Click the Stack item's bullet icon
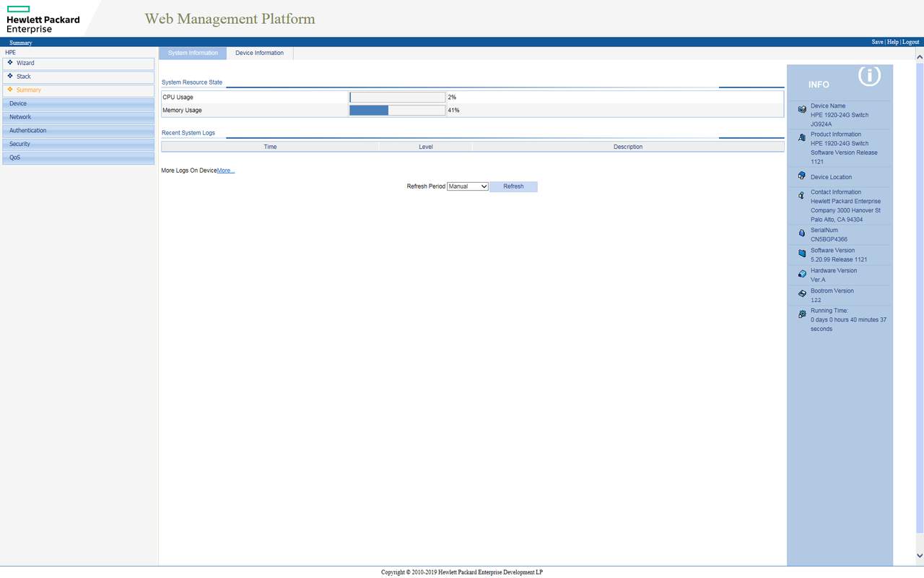Image resolution: width=924 pixels, height=578 pixels. (10, 76)
